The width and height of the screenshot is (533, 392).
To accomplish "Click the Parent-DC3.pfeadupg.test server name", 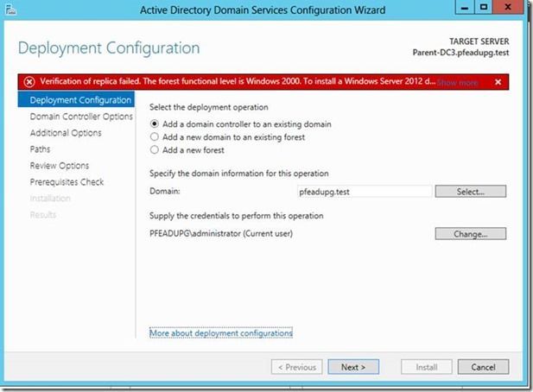I will pyautogui.click(x=460, y=53).
